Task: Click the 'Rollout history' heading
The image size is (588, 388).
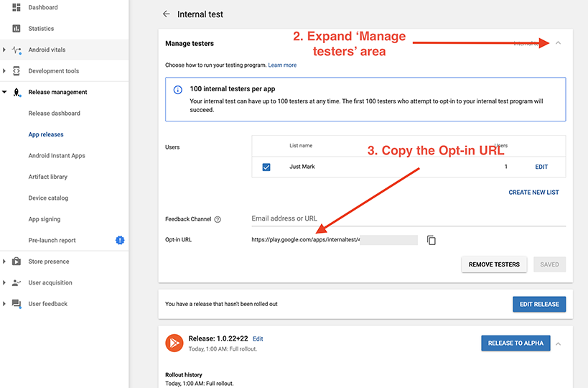Action: (184, 375)
